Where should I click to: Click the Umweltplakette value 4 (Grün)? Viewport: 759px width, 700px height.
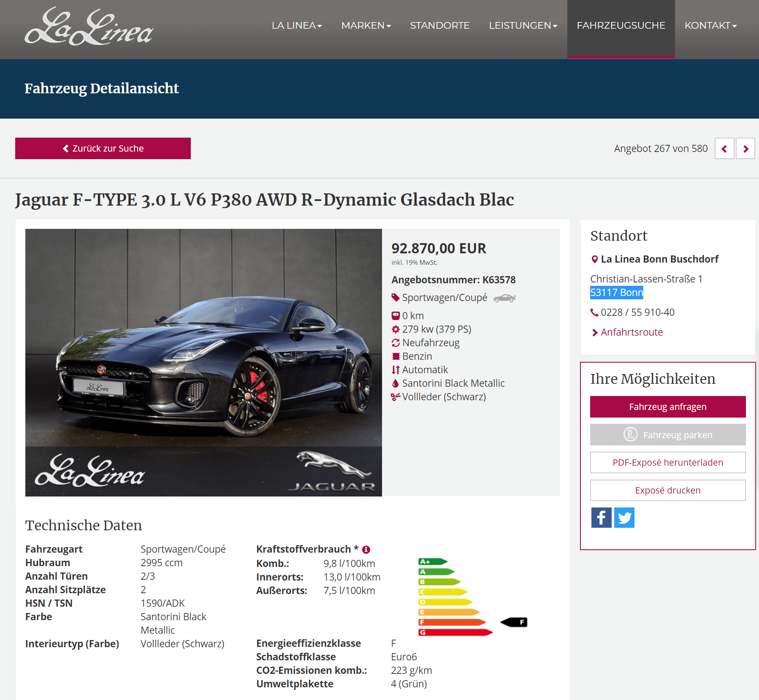click(409, 684)
